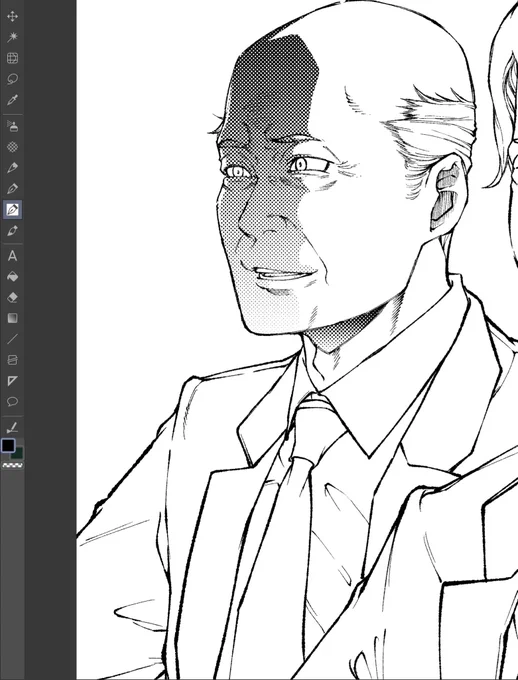The width and height of the screenshot is (518, 680).
Task: Select the straight line Figure tool
Action: 12,339
